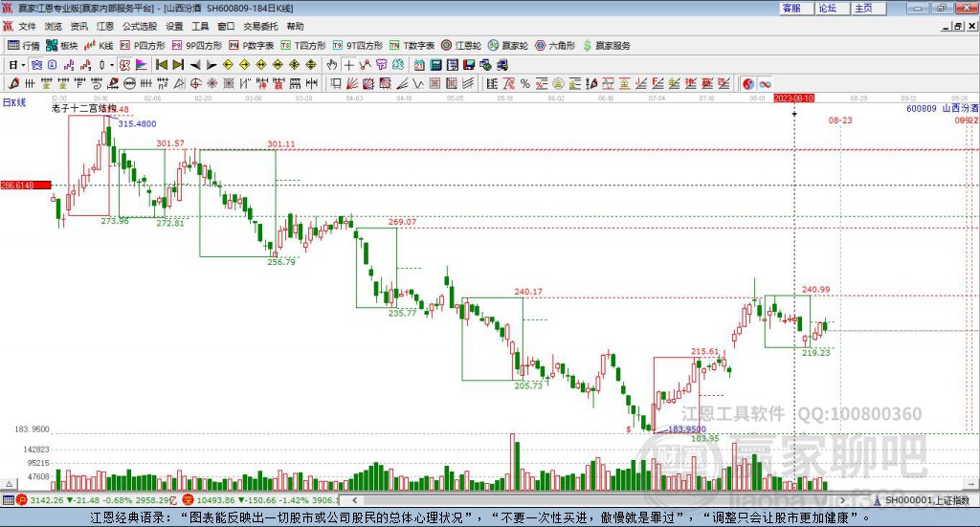
Task: Click the 沪 Shanghai index status icon
Action: point(22,500)
